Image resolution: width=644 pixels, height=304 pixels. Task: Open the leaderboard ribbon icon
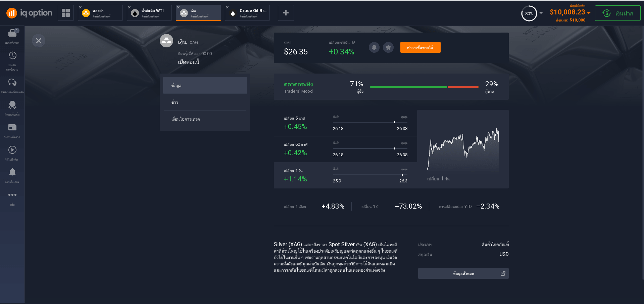pos(12,105)
